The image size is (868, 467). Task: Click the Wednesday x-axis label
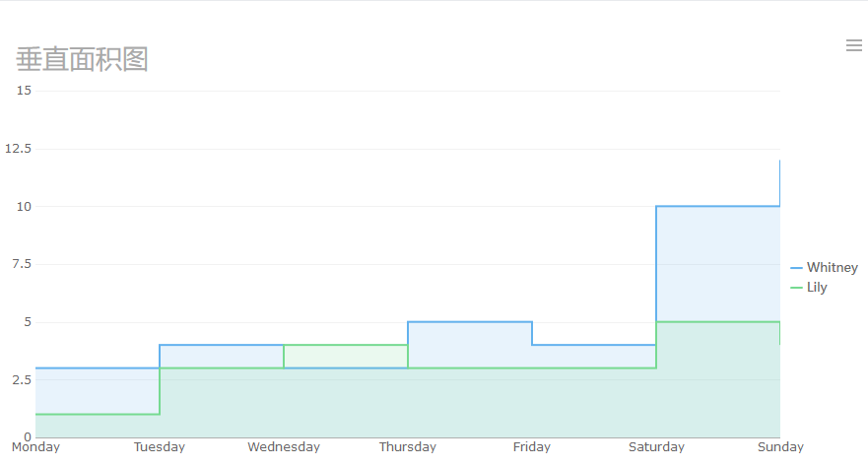[x=284, y=447]
